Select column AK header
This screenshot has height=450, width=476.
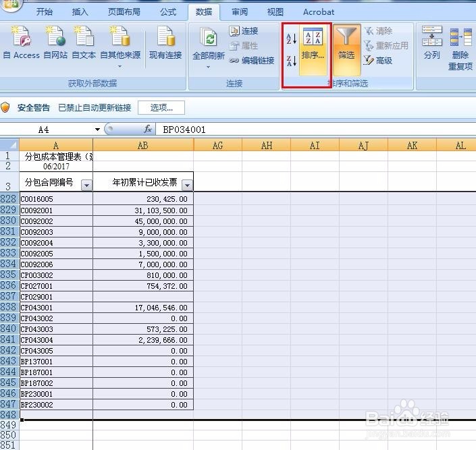click(x=412, y=145)
